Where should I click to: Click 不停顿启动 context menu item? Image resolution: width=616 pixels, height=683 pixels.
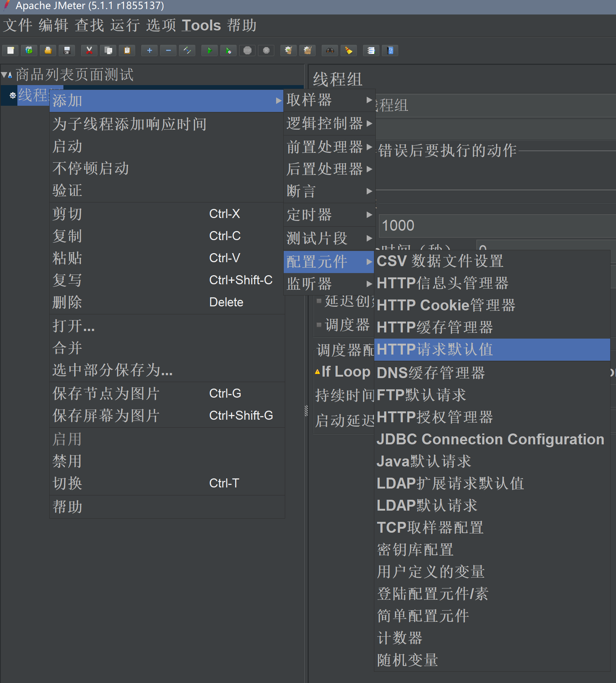167,168
